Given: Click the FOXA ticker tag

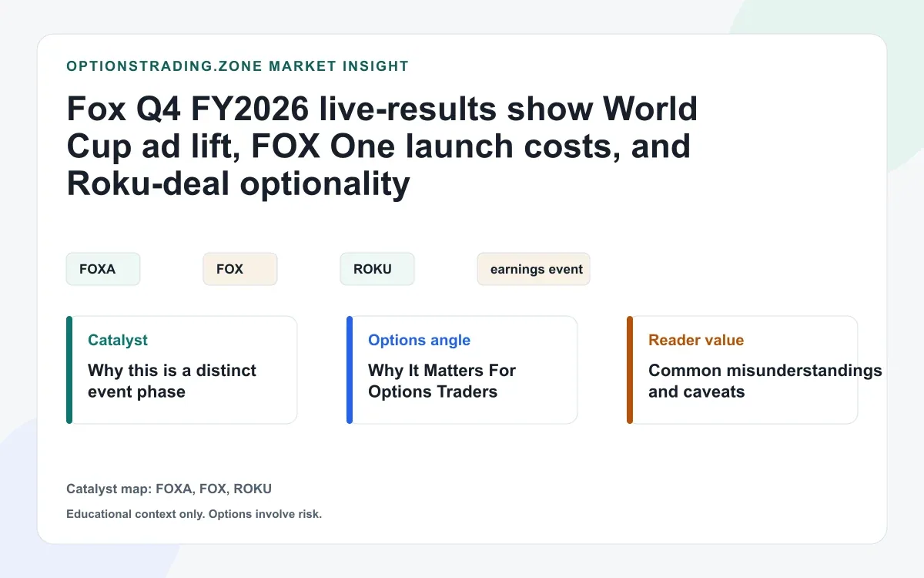Looking at the screenshot, I should 103,269.
